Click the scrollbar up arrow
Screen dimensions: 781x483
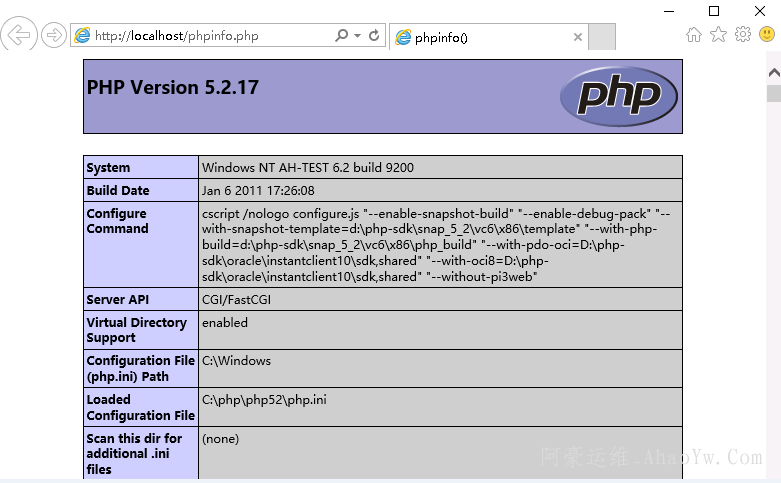point(773,73)
